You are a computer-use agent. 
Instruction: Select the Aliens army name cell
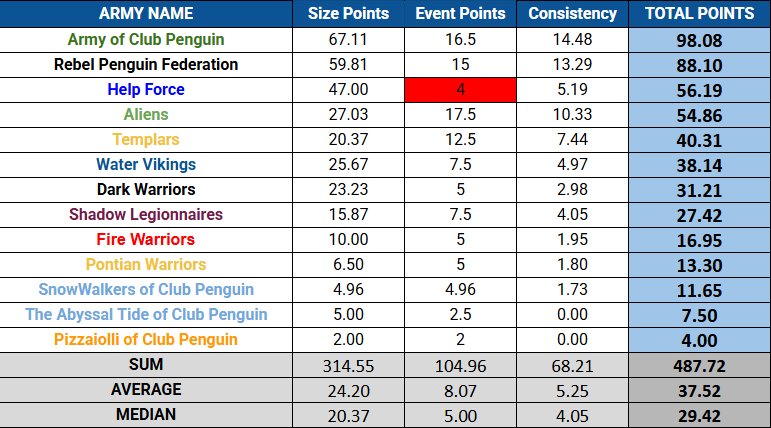pos(146,115)
